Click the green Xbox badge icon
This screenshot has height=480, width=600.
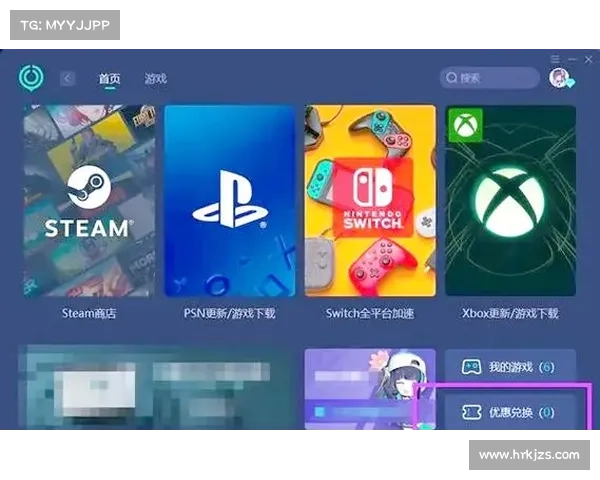(465, 125)
